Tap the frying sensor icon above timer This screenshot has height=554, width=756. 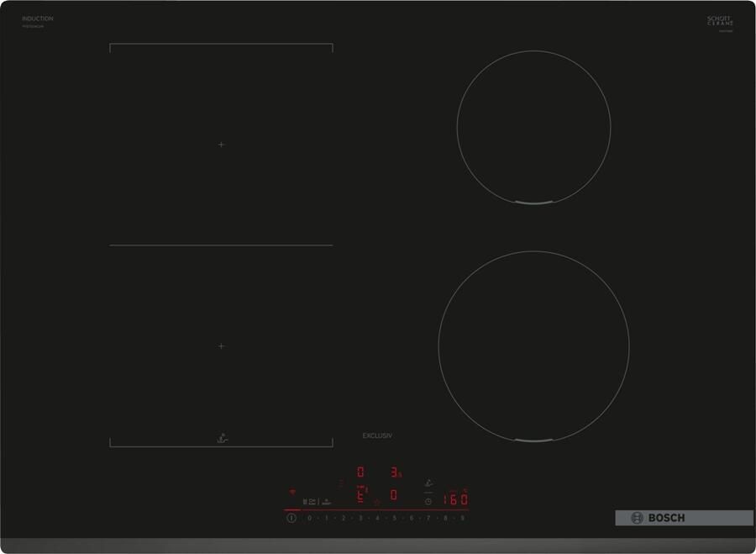[x=428, y=483]
